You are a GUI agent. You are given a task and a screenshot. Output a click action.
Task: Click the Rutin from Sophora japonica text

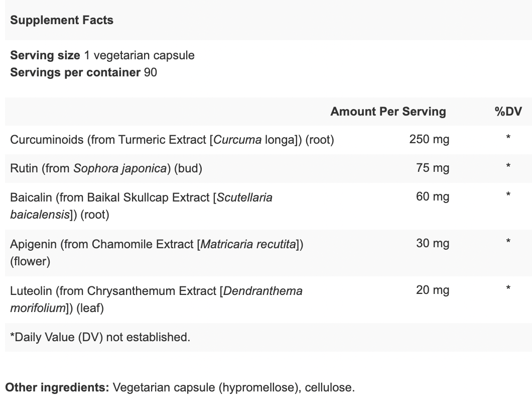coord(106,168)
